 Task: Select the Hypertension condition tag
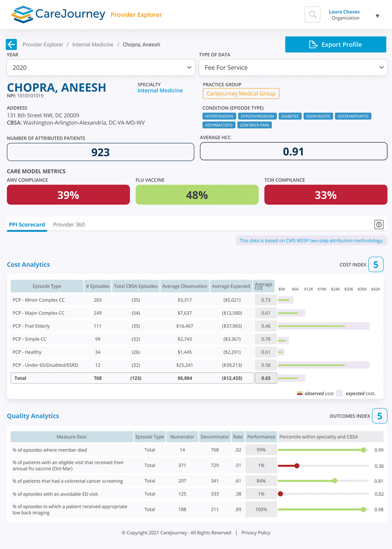coord(219,116)
